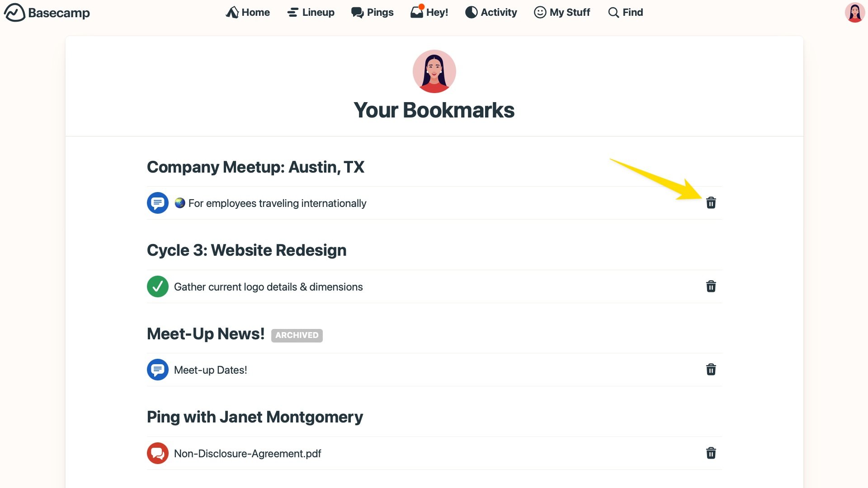The image size is (868, 488).
Task: Open the 'Cycle 3: Website Redesign' heading
Action: [x=246, y=250]
